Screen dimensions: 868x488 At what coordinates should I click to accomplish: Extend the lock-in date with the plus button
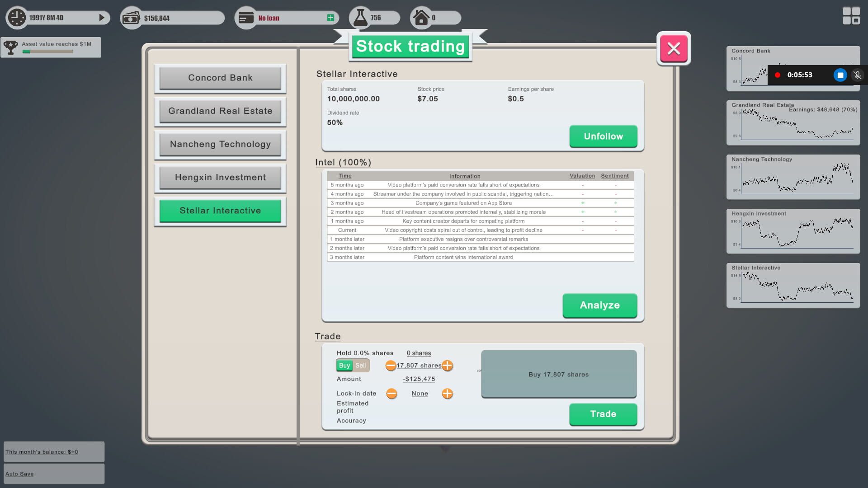(448, 394)
